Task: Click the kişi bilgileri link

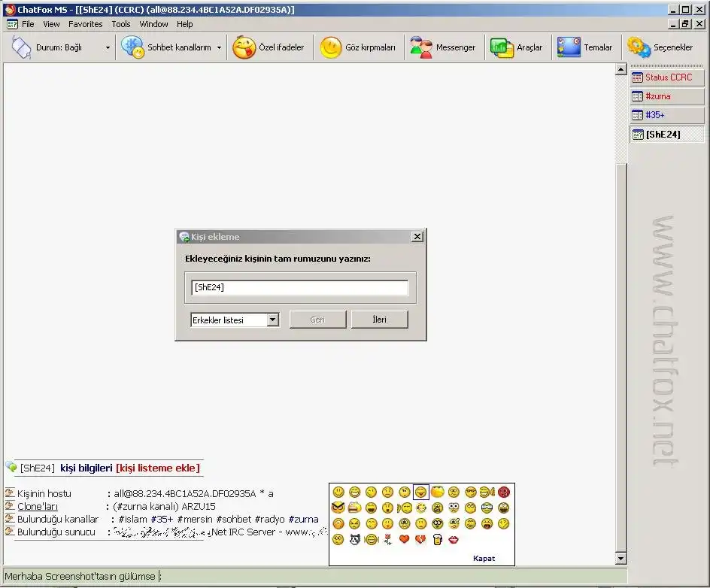Action: pyautogui.click(x=86, y=468)
